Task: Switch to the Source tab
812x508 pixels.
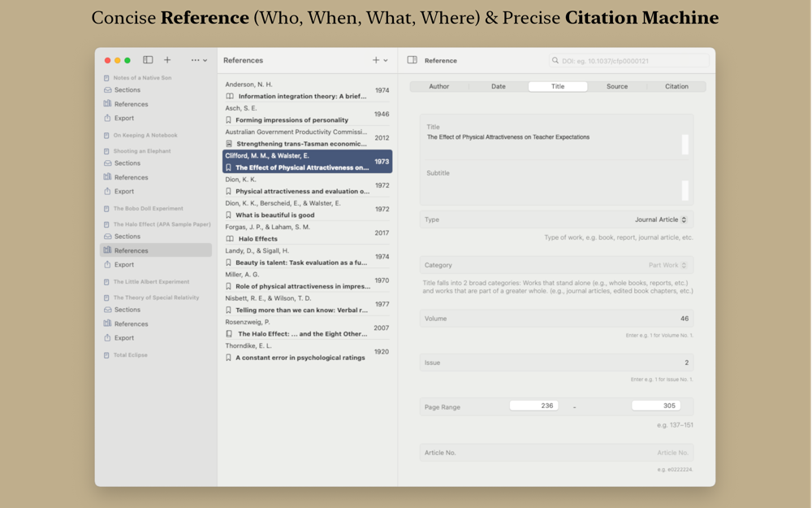Action: [x=617, y=87]
